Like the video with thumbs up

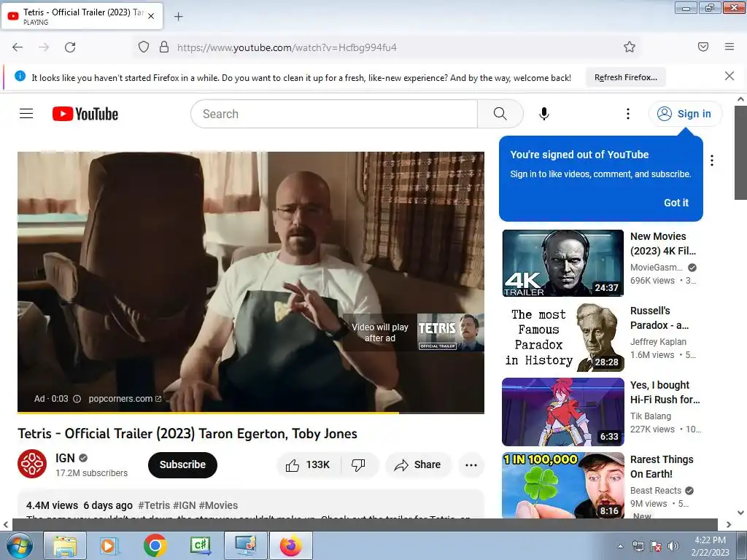[x=309, y=464]
